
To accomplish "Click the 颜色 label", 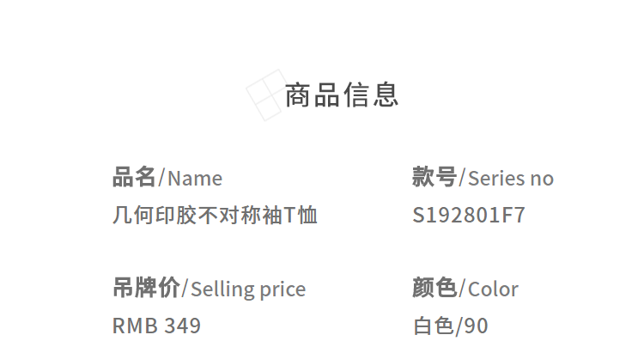I will click(434, 288).
